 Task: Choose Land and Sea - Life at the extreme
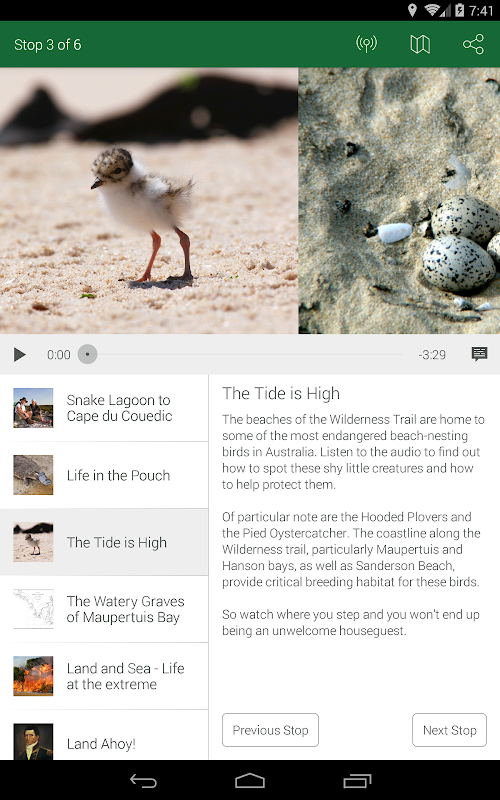coord(104,676)
